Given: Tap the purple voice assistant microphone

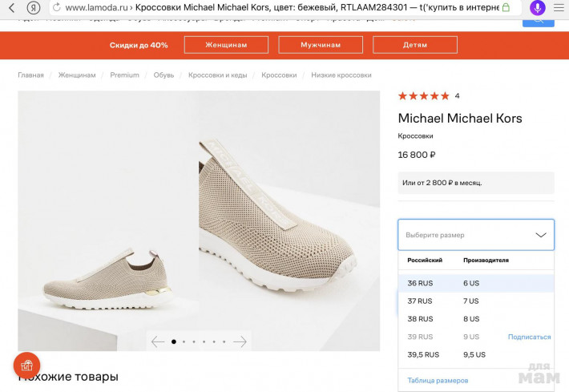Looking at the screenshot, I should click(x=537, y=7).
